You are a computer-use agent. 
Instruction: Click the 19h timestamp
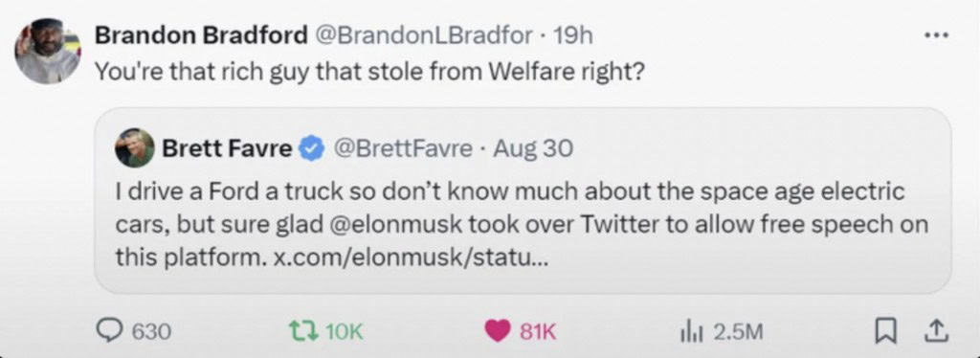(x=573, y=35)
